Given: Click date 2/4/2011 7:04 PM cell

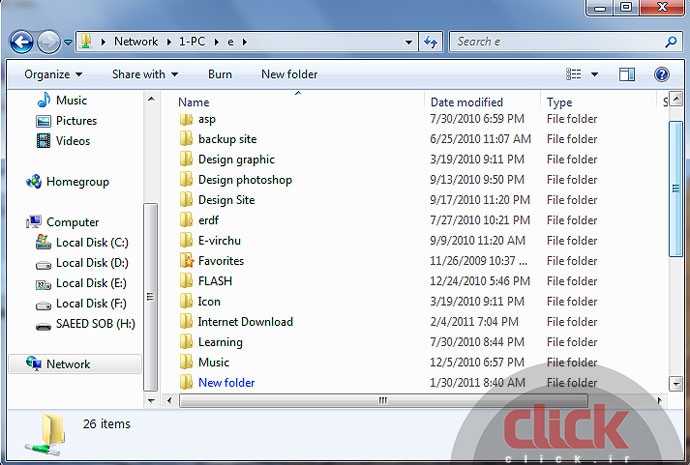Looking at the screenshot, I should click(474, 322).
